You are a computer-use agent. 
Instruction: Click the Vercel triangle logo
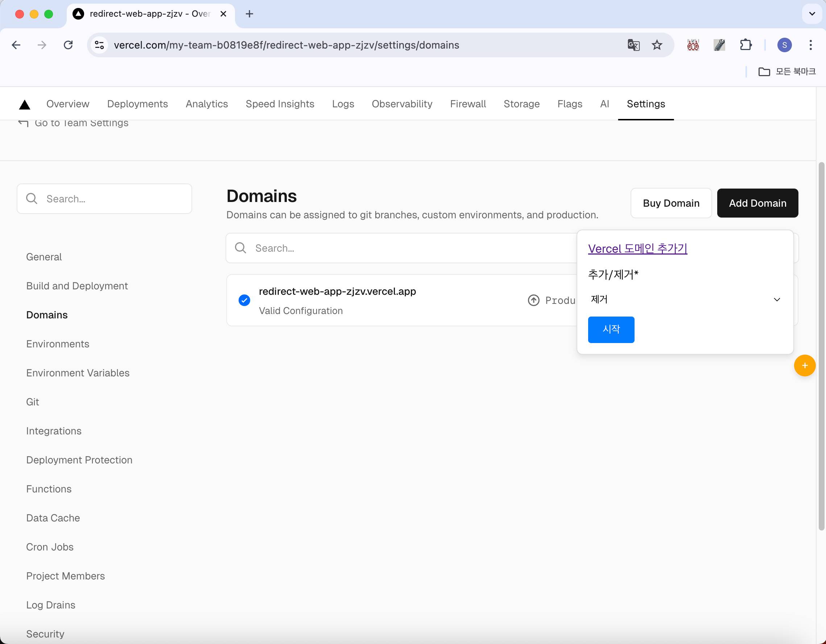(25, 105)
